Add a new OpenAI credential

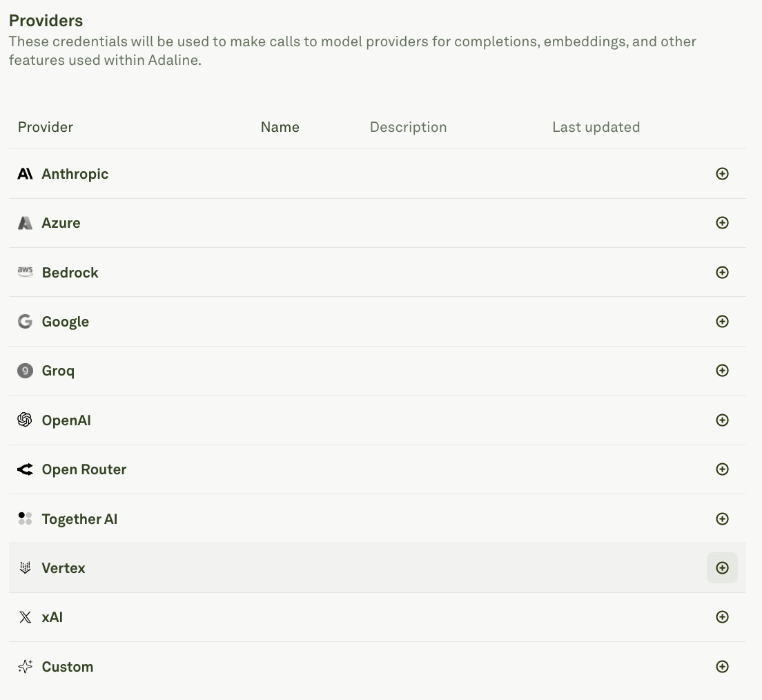[x=722, y=420]
